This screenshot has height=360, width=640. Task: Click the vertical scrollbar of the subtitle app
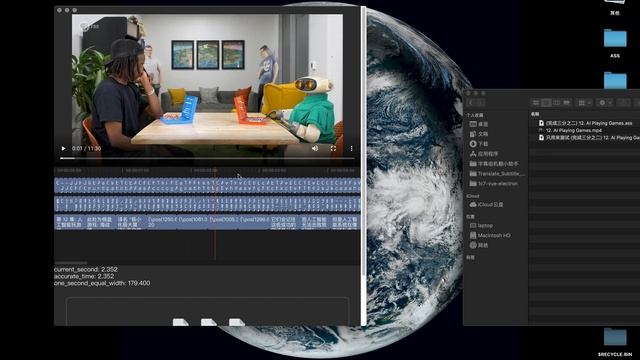click(x=363, y=141)
